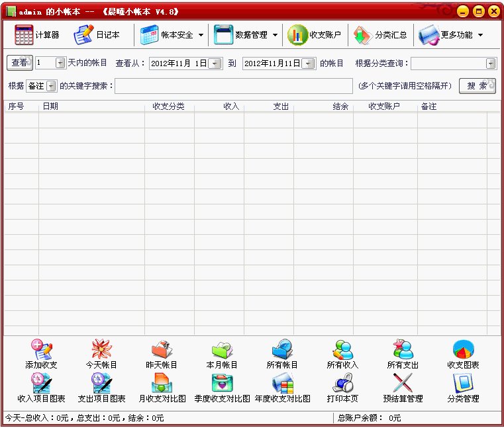Sort by the 收入 column header

tap(231, 107)
